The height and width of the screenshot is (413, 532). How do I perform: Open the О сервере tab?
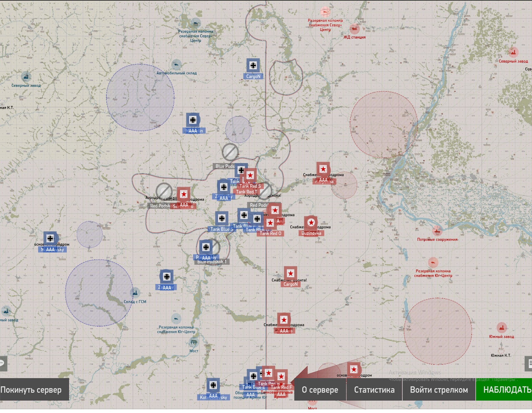320,389
